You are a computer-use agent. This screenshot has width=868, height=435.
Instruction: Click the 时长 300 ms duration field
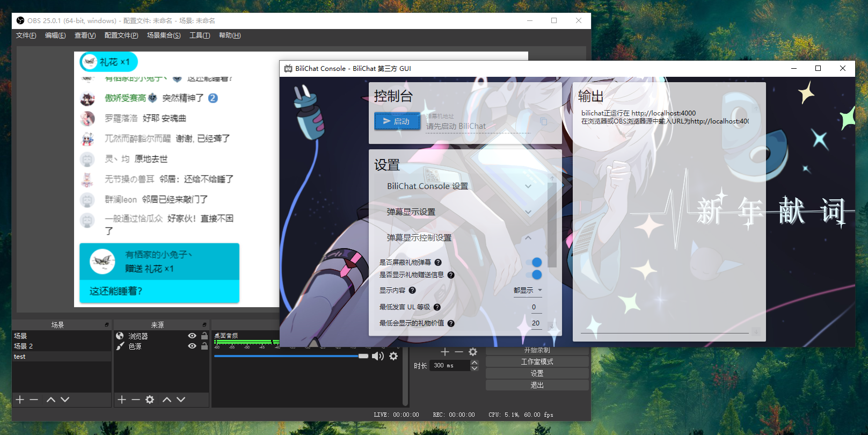point(450,366)
